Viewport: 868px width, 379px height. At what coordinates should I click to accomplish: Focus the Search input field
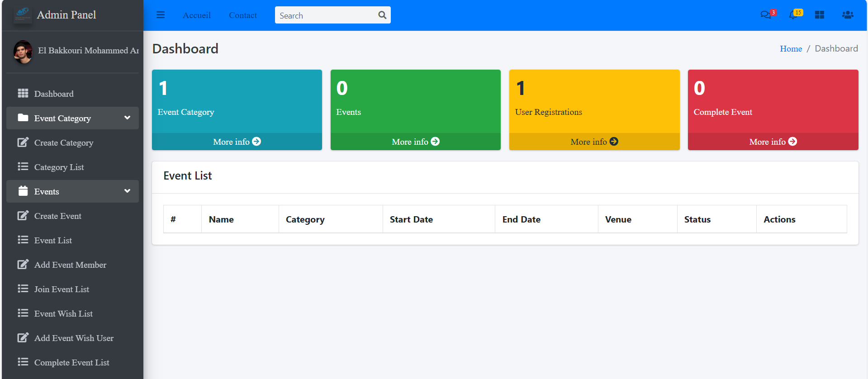tap(326, 15)
